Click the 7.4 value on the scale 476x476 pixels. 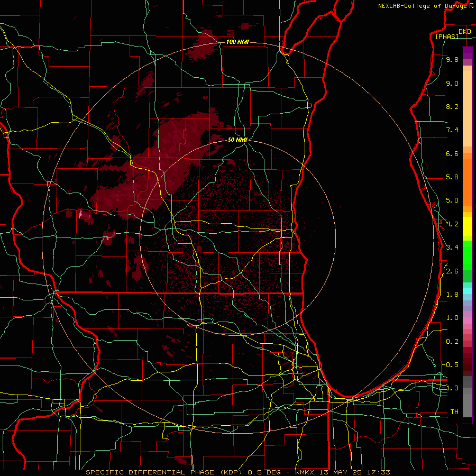point(452,130)
